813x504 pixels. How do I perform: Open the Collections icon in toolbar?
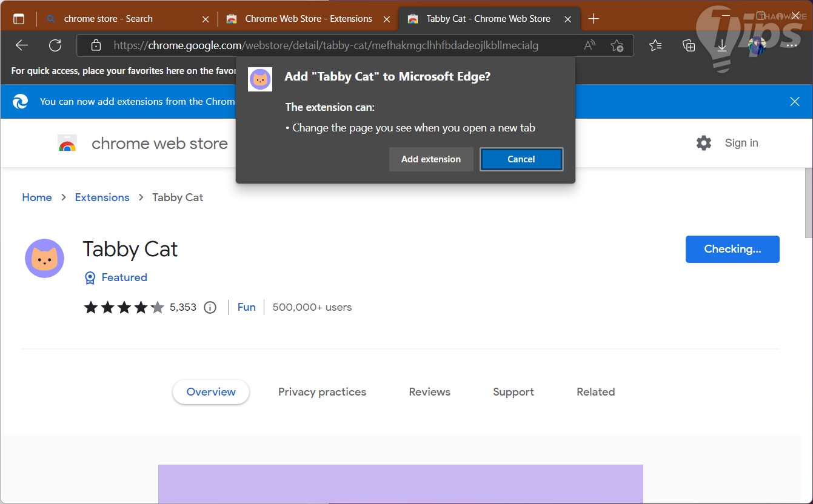point(688,45)
